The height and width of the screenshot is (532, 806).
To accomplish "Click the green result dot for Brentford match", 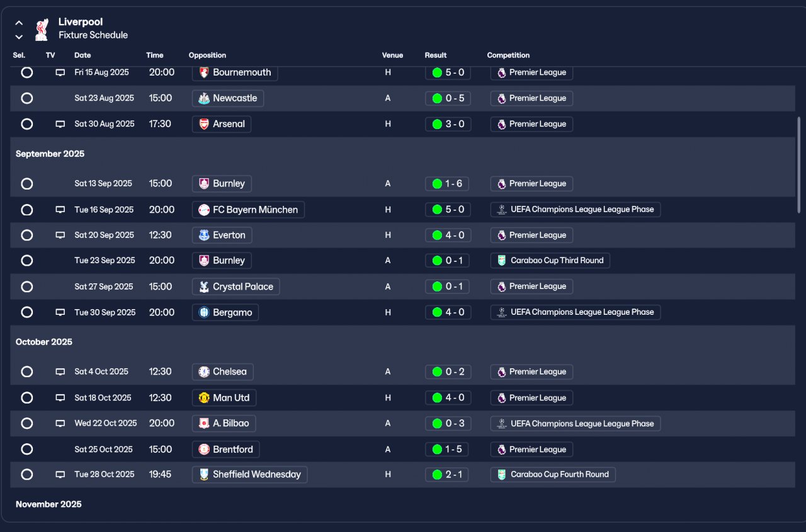I will pos(437,450).
